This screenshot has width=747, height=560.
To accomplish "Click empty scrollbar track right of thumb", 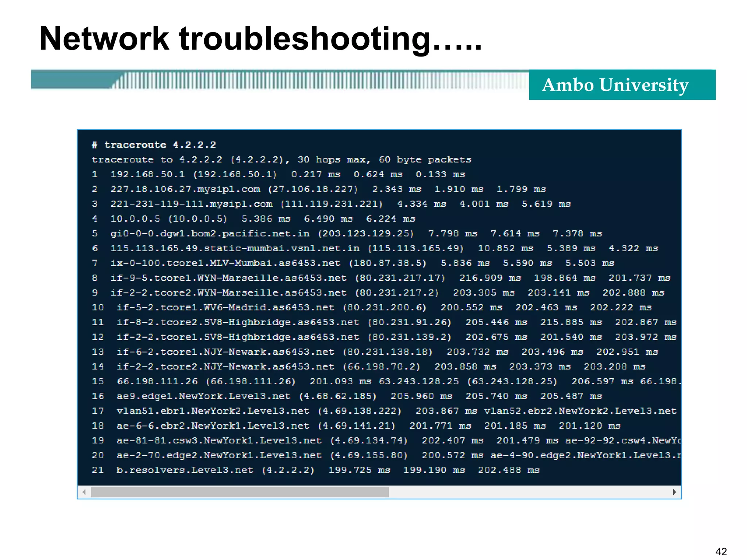I will pos(529,492).
